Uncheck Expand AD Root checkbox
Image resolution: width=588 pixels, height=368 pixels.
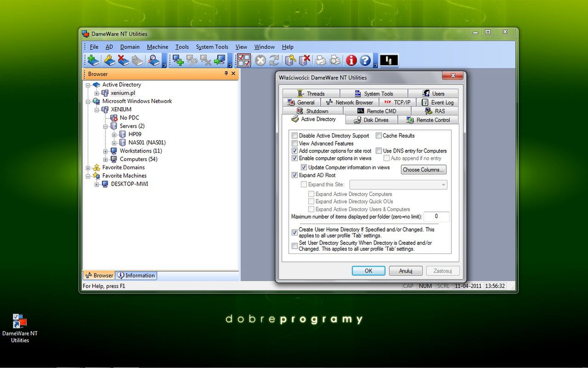[295, 175]
